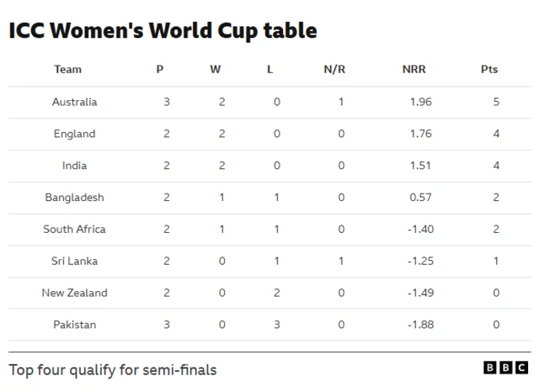Select the Team column header
The height and width of the screenshot is (392, 539).
pyautogui.click(x=68, y=70)
